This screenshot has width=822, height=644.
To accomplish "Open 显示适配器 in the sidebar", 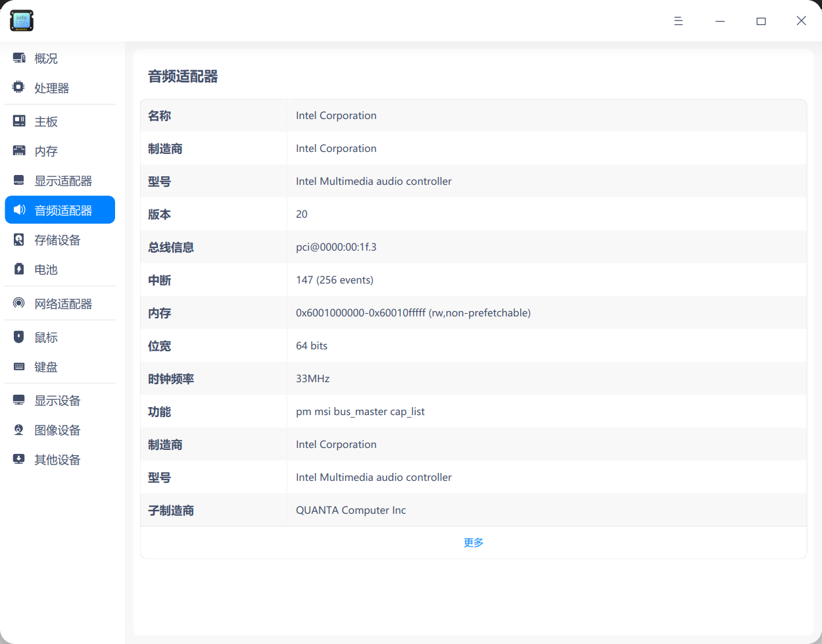I will [60, 181].
